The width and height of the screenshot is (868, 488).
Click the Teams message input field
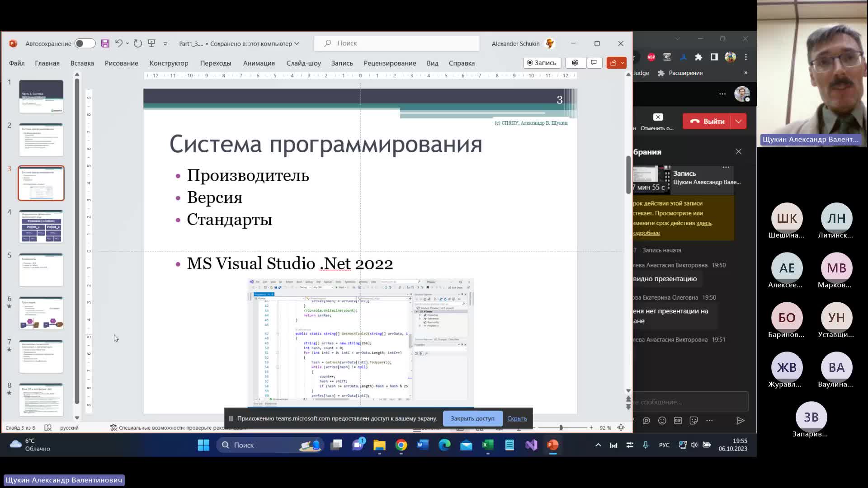[690, 402]
